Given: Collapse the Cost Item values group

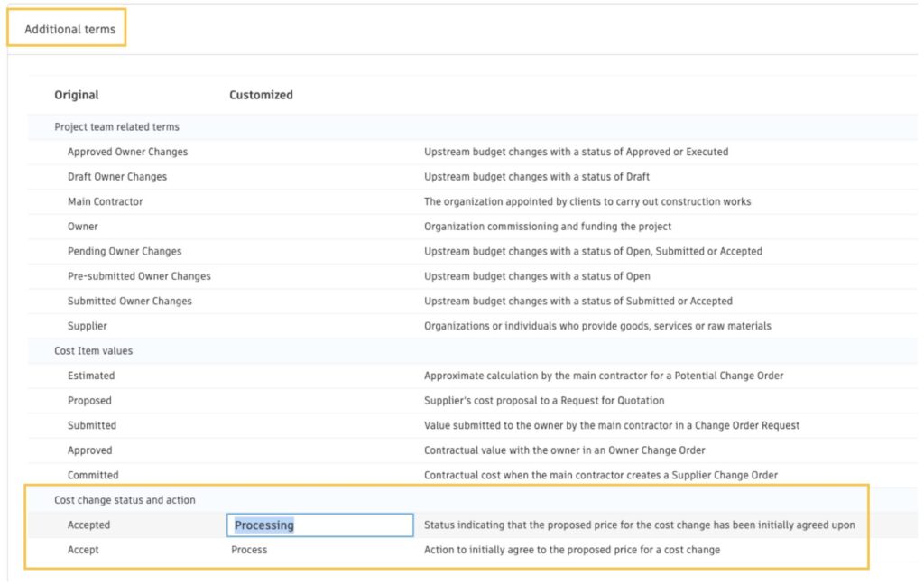Looking at the screenshot, I should click(x=93, y=350).
